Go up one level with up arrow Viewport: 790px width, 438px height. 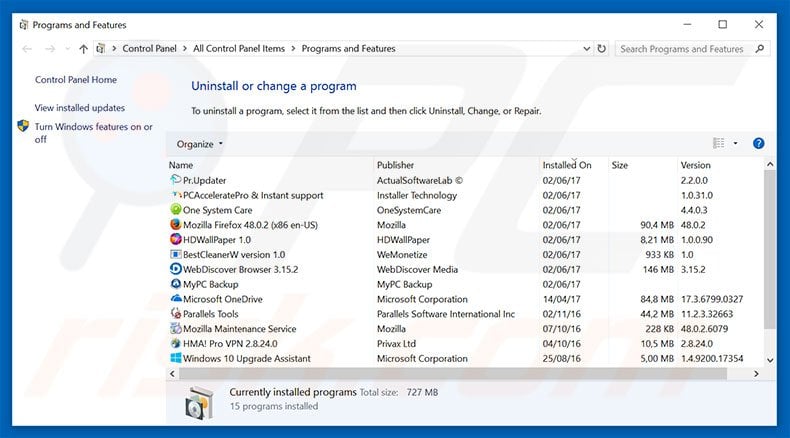click(x=84, y=49)
